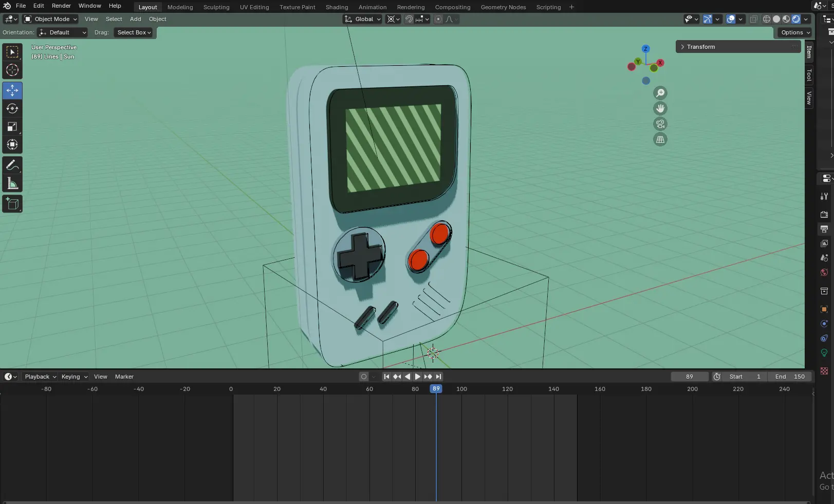This screenshot has width=834, height=504.
Task: Open the Tool properties tab icon
Action: 824,196
